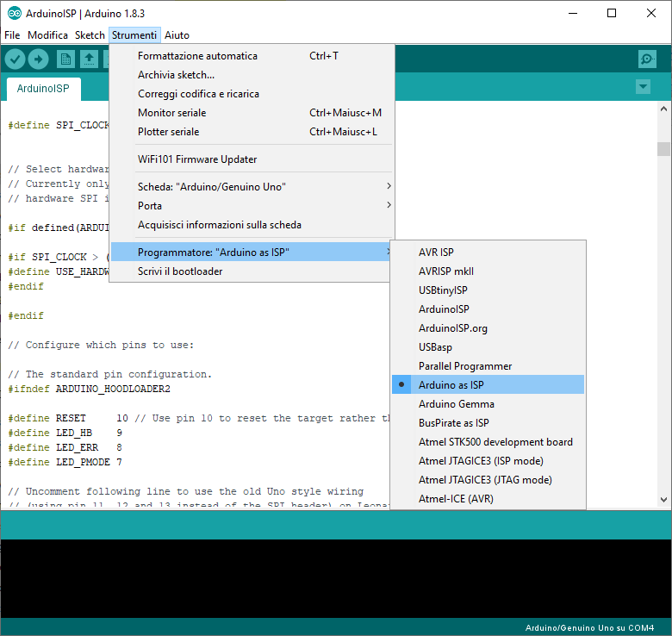Choose Atmel JTAGICE3 (ISP mode)
Image resolution: width=672 pixels, height=636 pixels.
tap(488, 461)
